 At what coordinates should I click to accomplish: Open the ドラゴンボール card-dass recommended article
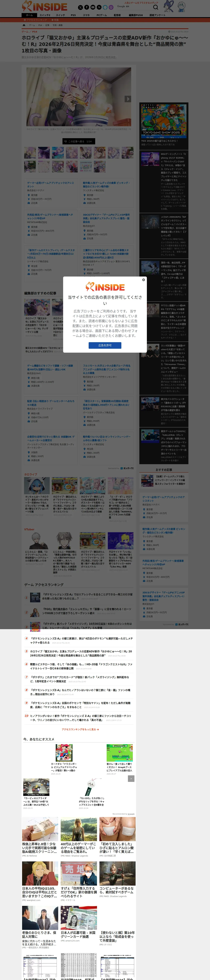pos(64,759)
